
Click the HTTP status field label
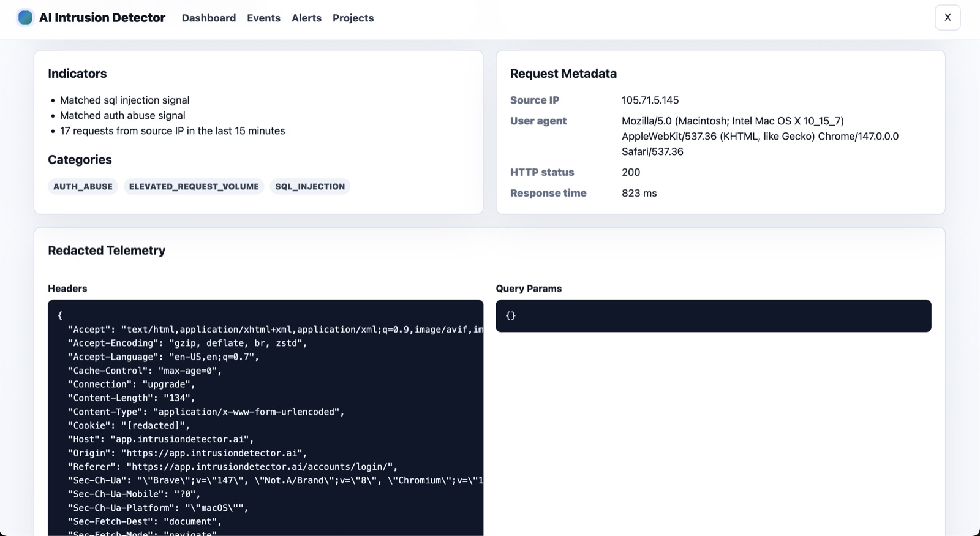point(542,172)
